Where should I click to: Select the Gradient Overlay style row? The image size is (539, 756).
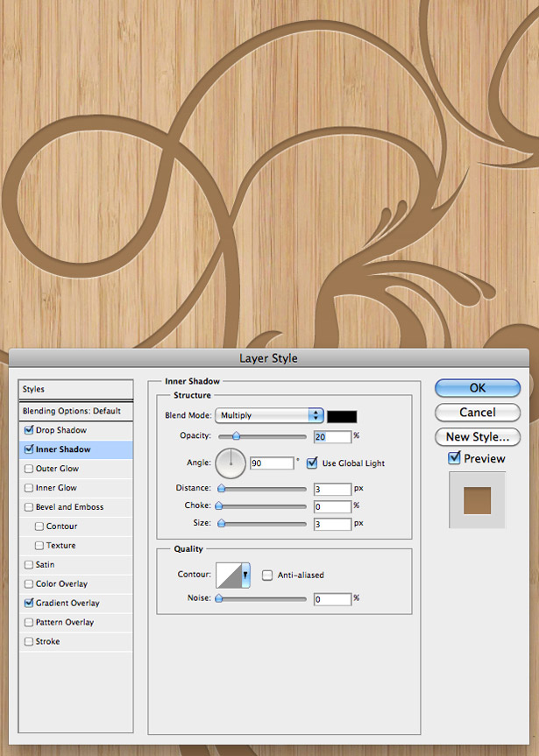click(x=75, y=604)
